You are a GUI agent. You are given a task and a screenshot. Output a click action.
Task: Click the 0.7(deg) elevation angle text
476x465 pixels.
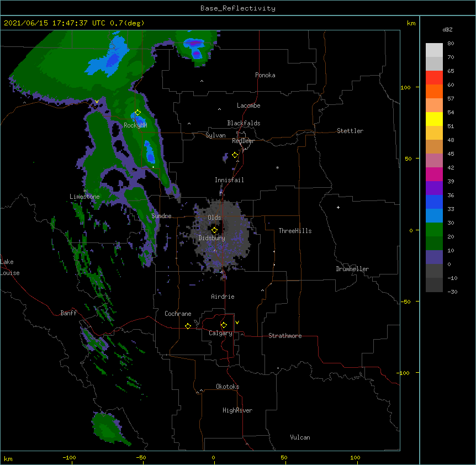tap(127, 23)
